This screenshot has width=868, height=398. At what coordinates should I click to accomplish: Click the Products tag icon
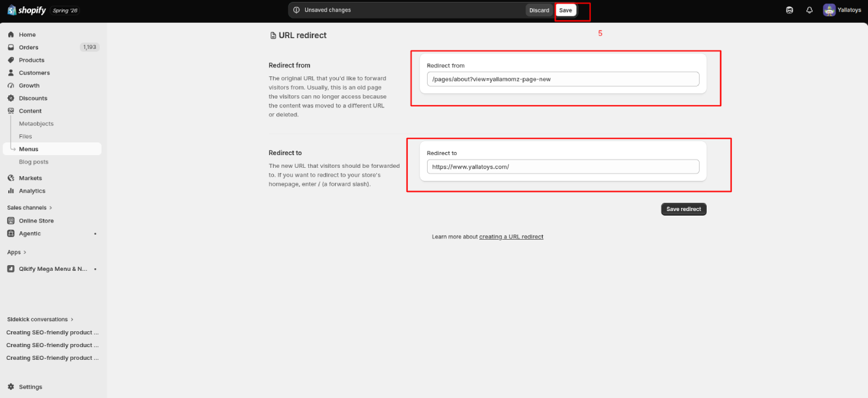(x=11, y=60)
